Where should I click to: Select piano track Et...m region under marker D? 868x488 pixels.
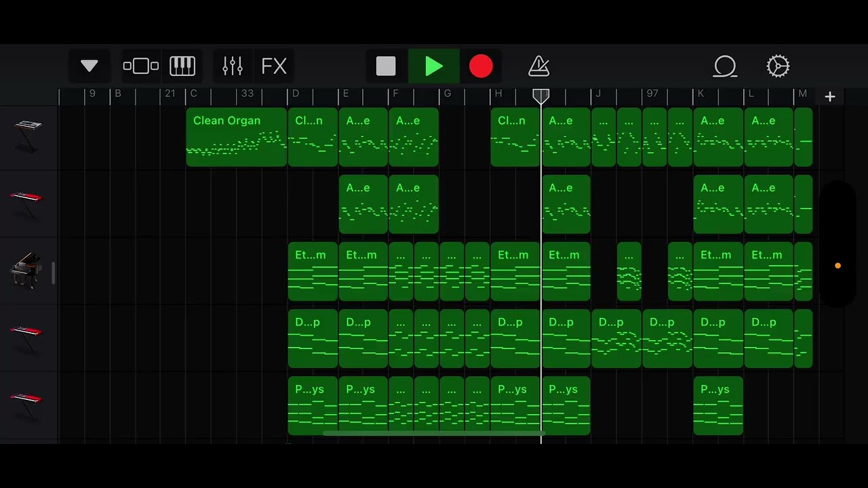click(x=313, y=271)
